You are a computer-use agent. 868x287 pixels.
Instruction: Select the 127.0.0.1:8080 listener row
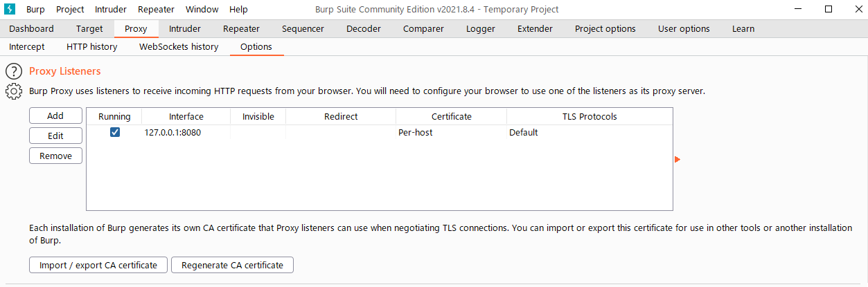pos(380,132)
